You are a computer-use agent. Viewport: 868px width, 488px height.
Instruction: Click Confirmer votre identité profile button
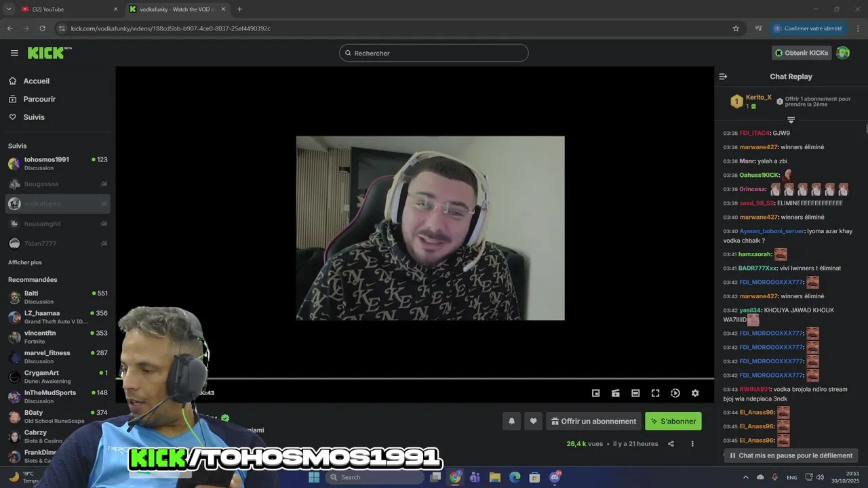tap(809, 28)
